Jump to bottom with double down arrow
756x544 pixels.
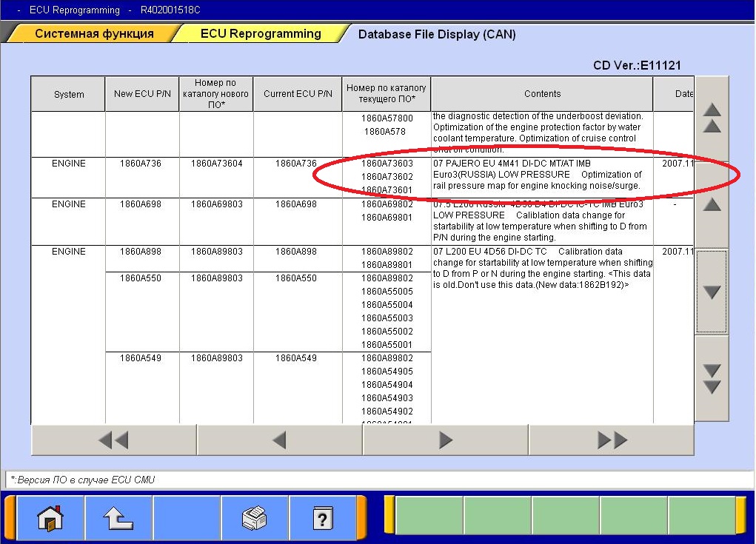712,378
